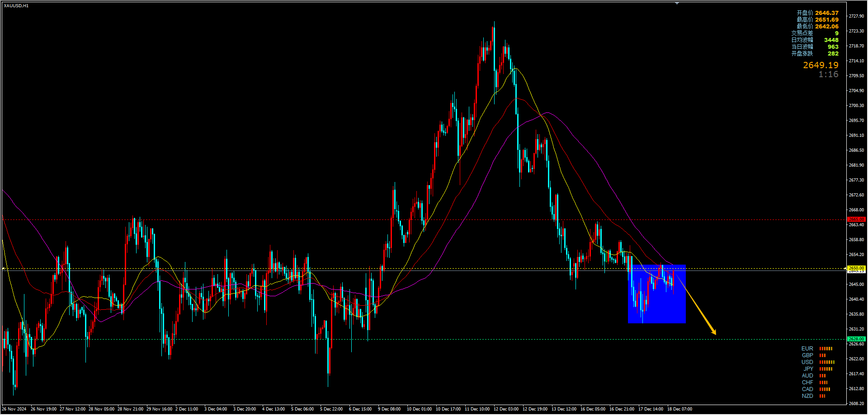Click the 2635.80 price scale value

(x=856, y=314)
